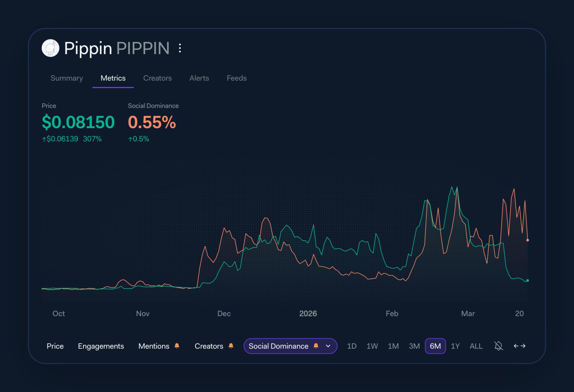Image resolution: width=574 pixels, height=392 pixels.
Task: Select the Price metric button
Action: pyautogui.click(x=55, y=346)
